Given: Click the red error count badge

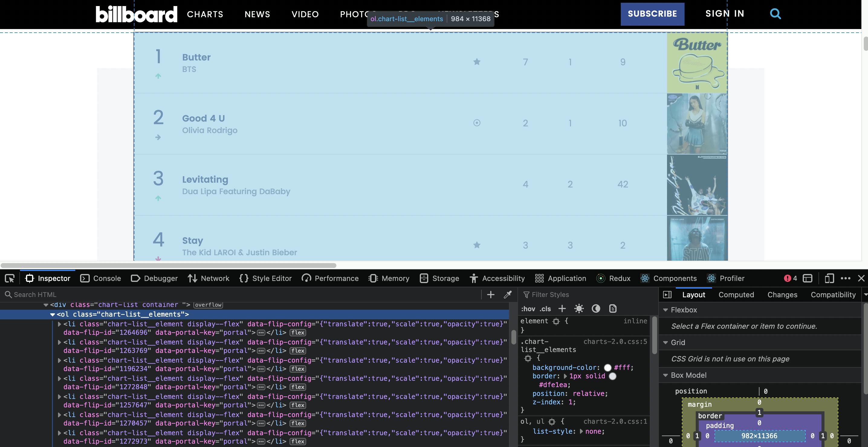Looking at the screenshot, I should (x=790, y=279).
